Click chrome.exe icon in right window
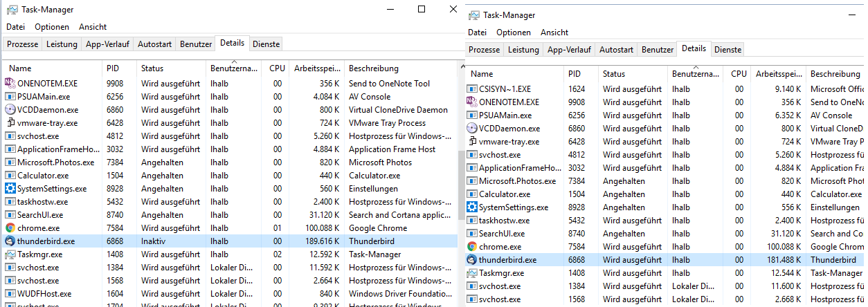This screenshot has height=307, width=868. tap(471, 246)
